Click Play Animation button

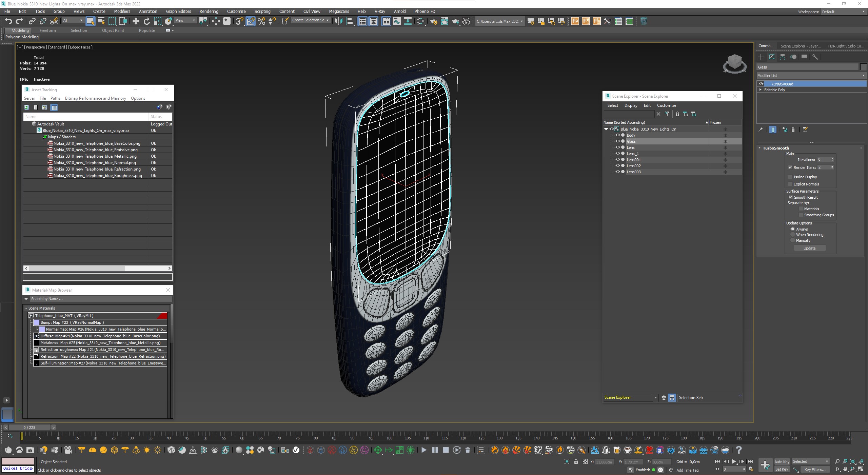[733, 461]
